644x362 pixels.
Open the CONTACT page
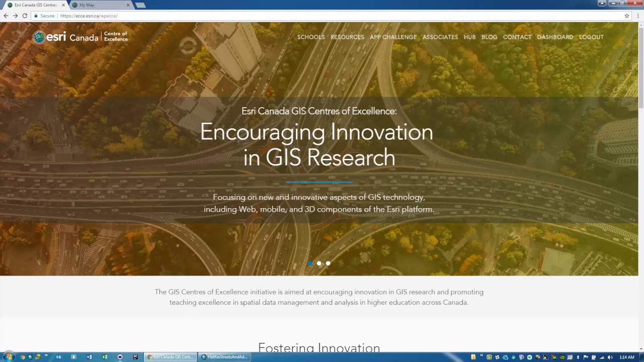pos(517,37)
